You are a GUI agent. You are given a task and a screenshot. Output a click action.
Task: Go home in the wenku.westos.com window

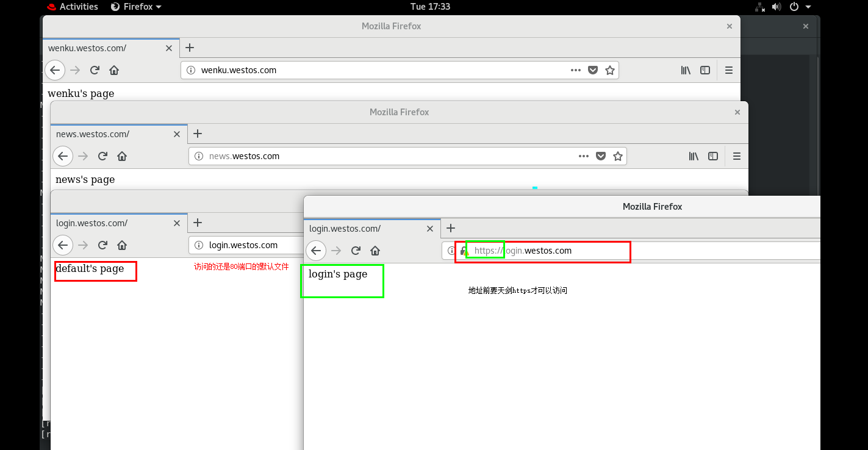(113, 70)
